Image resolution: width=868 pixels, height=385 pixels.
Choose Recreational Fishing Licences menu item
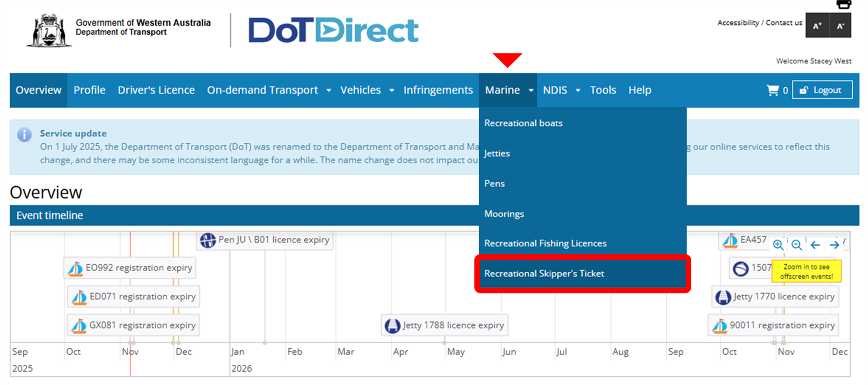[545, 243]
